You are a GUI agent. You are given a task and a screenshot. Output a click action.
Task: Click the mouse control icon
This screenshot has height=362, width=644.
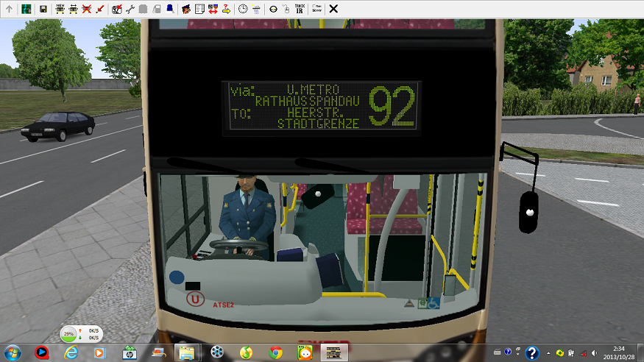286,9
